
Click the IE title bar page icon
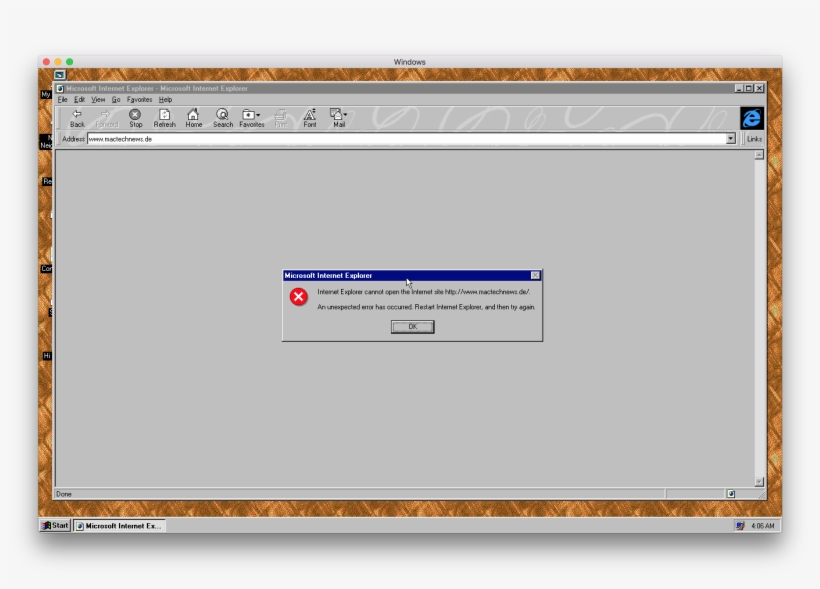coord(60,88)
